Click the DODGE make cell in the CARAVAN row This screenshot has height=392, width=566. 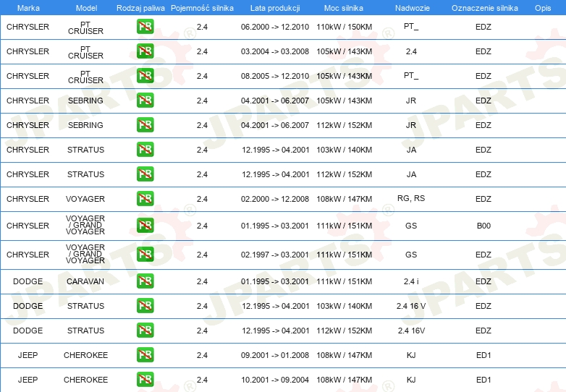coord(28,281)
